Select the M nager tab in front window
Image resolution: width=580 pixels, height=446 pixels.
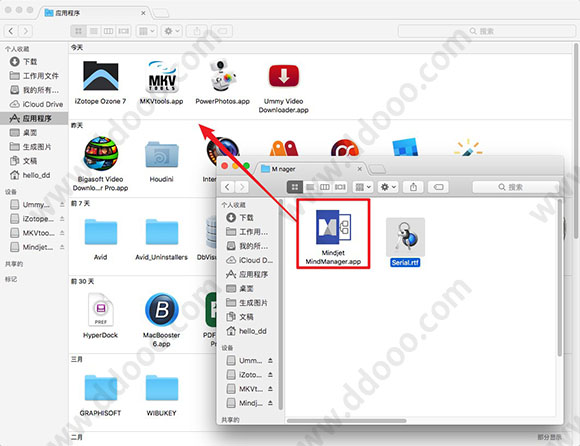click(311, 169)
